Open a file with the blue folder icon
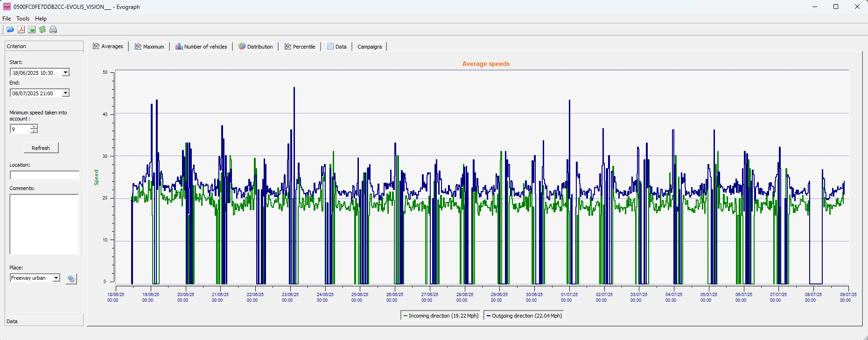This screenshot has width=868, height=340. [x=10, y=29]
